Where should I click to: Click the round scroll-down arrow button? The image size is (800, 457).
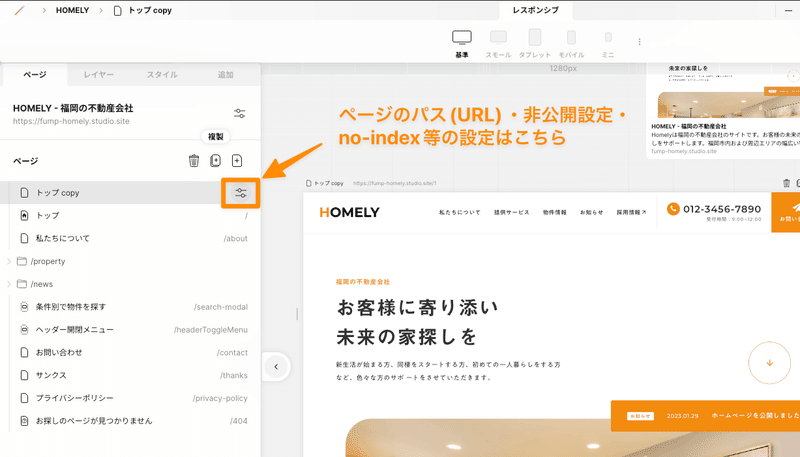click(x=769, y=363)
